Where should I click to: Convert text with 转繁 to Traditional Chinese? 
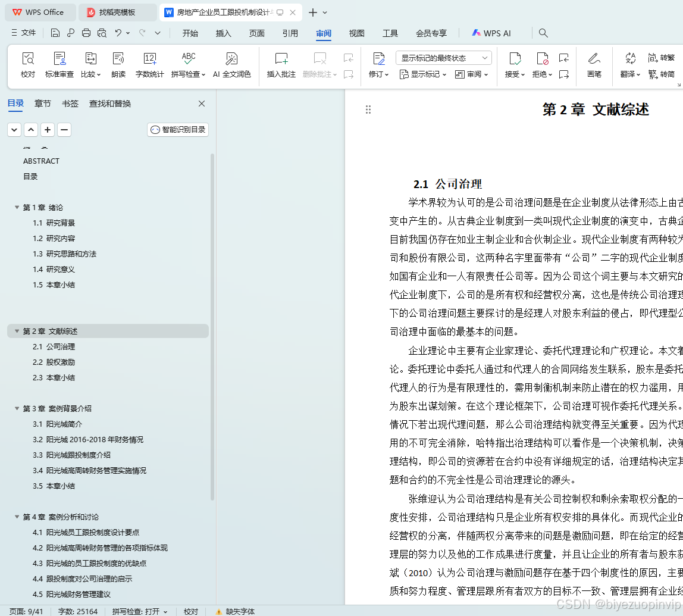pyautogui.click(x=661, y=58)
